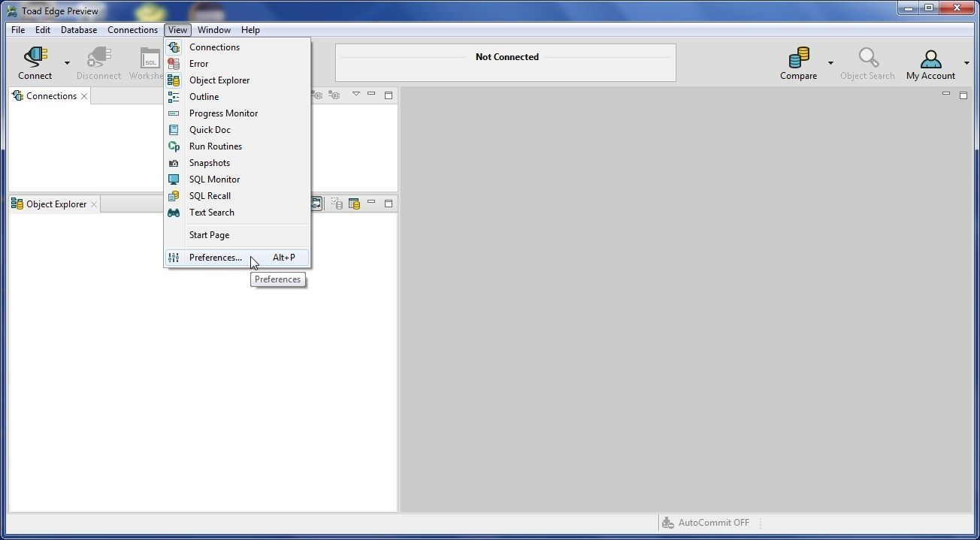Open Connections panel view menu triangle
Image resolution: width=980 pixels, height=540 pixels.
[x=356, y=95]
